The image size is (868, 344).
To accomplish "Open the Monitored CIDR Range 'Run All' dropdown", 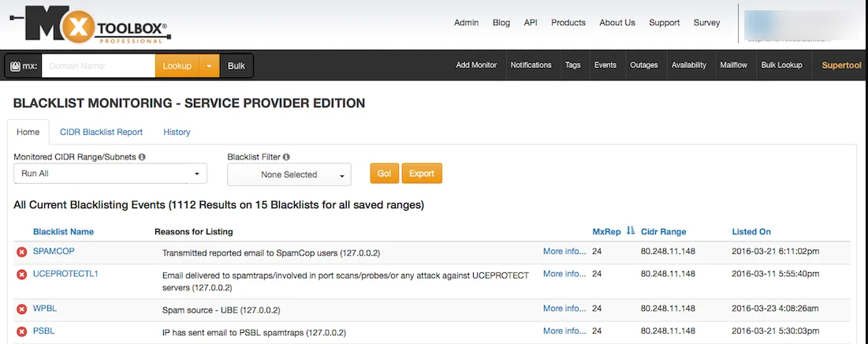I will point(110,174).
